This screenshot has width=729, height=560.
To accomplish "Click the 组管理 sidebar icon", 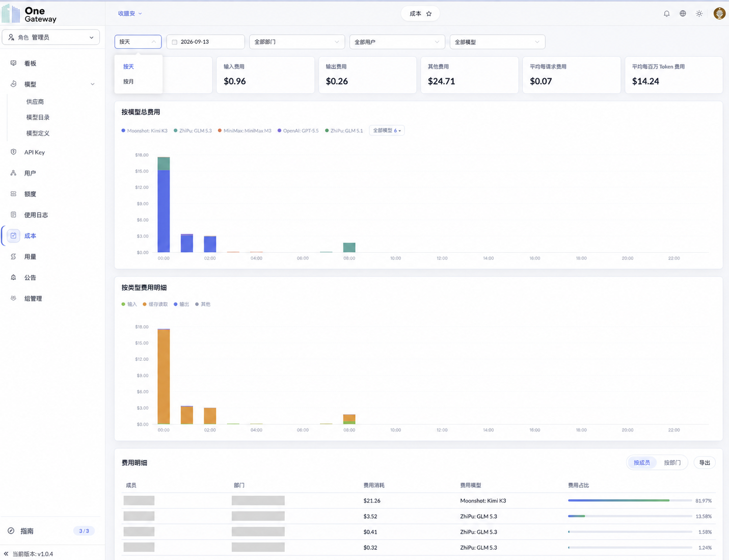I will click(x=13, y=299).
